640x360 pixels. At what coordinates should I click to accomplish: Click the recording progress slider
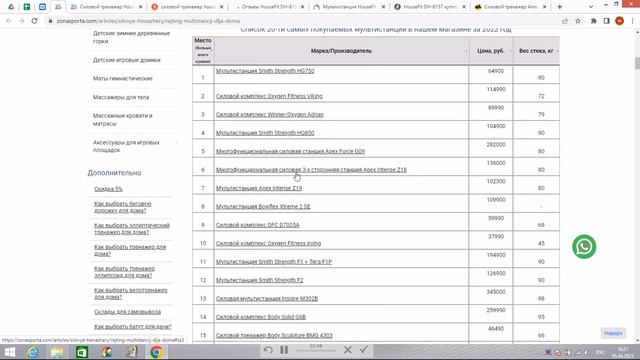[x=316, y=350]
